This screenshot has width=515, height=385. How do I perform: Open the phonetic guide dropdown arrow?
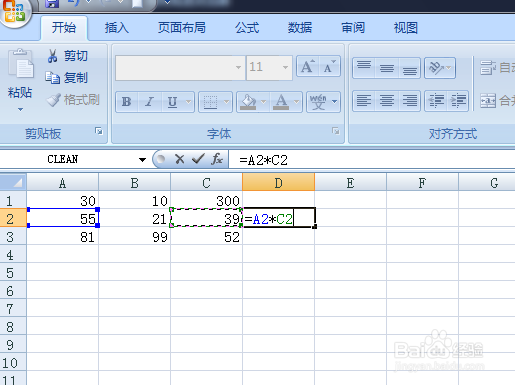click(335, 102)
